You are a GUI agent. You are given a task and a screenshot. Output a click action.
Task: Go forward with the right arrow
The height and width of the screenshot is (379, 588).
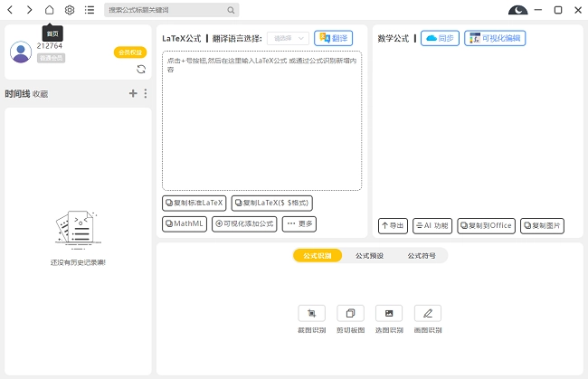[29, 10]
